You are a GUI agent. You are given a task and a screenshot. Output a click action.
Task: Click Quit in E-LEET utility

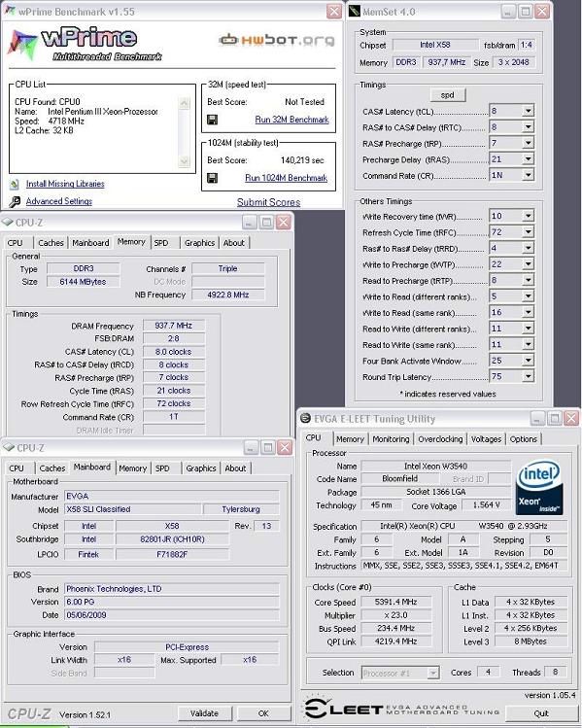pyautogui.click(x=540, y=713)
